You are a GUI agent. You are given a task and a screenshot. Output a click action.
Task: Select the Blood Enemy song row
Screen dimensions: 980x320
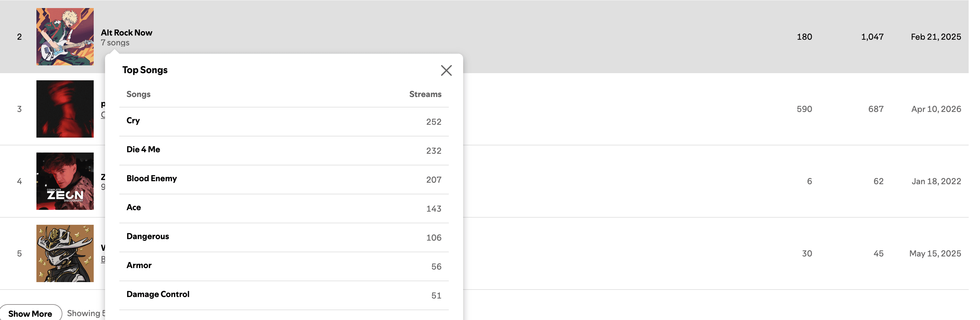point(284,180)
